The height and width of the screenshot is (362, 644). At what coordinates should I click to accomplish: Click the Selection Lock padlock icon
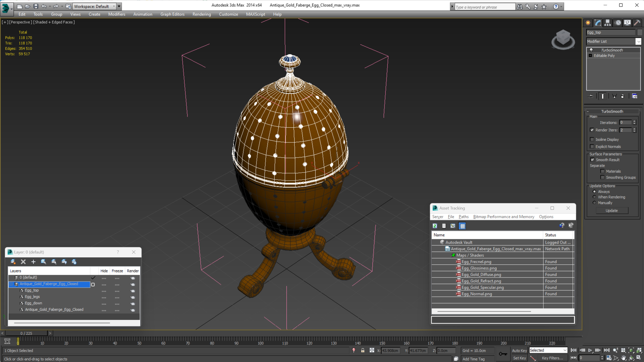coord(363,350)
